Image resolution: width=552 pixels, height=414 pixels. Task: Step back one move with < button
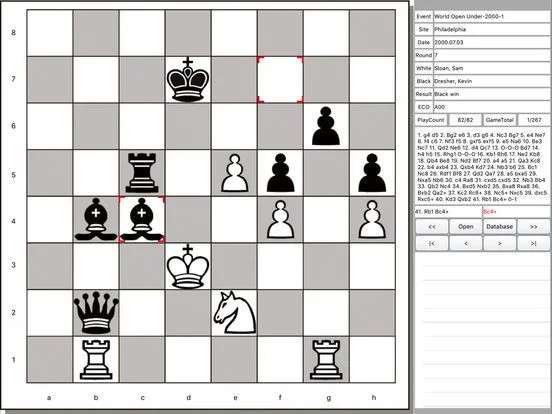pyautogui.click(x=466, y=243)
